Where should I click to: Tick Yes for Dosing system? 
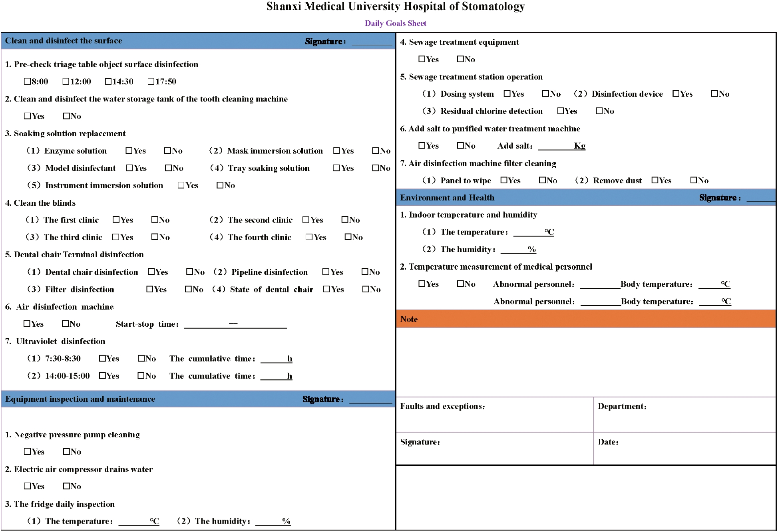tap(507, 93)
